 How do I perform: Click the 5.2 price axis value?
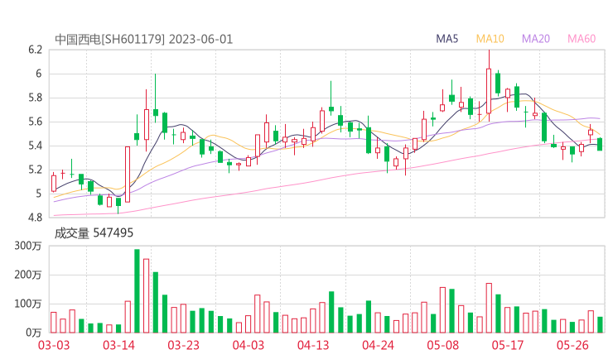(35, 170)
